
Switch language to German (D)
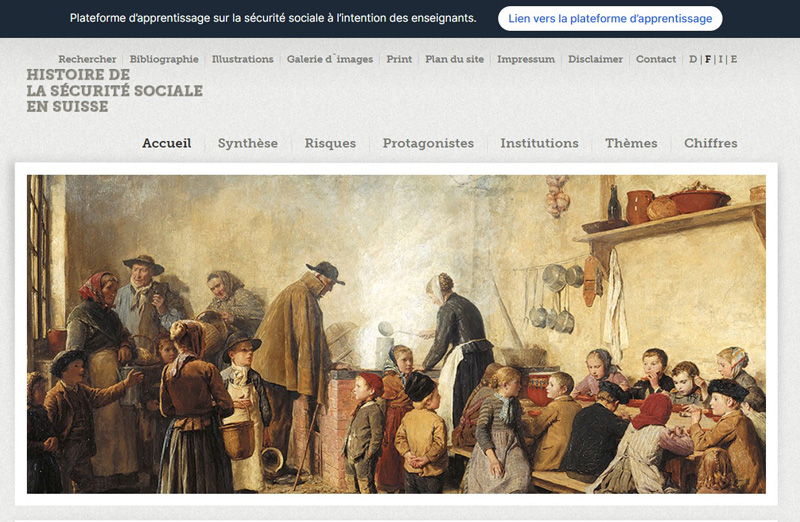click(x=693, y=59)
